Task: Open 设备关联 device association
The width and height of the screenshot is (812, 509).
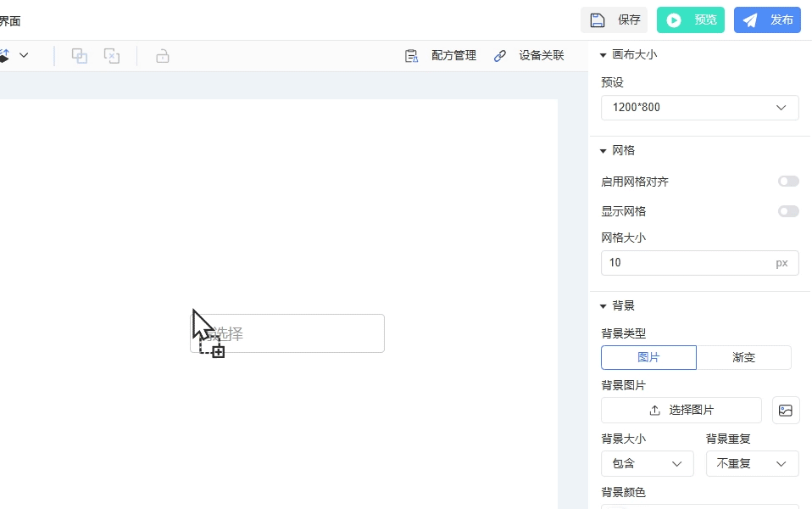Action: (x=529, y=56)
